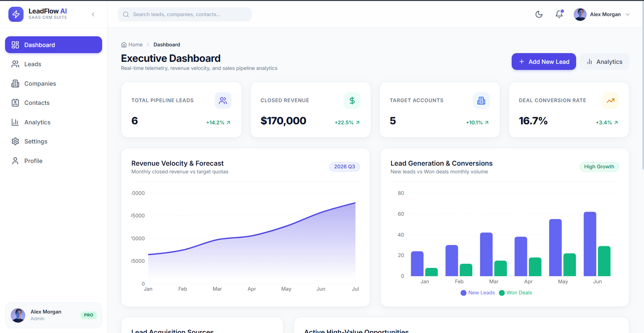Click the Executive Dashboard heading
This screenshot has height=333, width=644.
coord(171,58)
